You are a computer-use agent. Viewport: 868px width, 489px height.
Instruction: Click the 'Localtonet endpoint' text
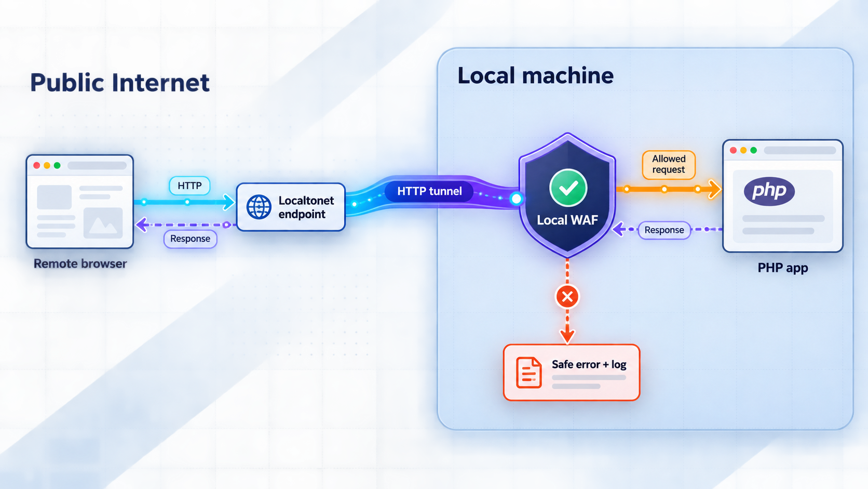(x=306, y=207)
